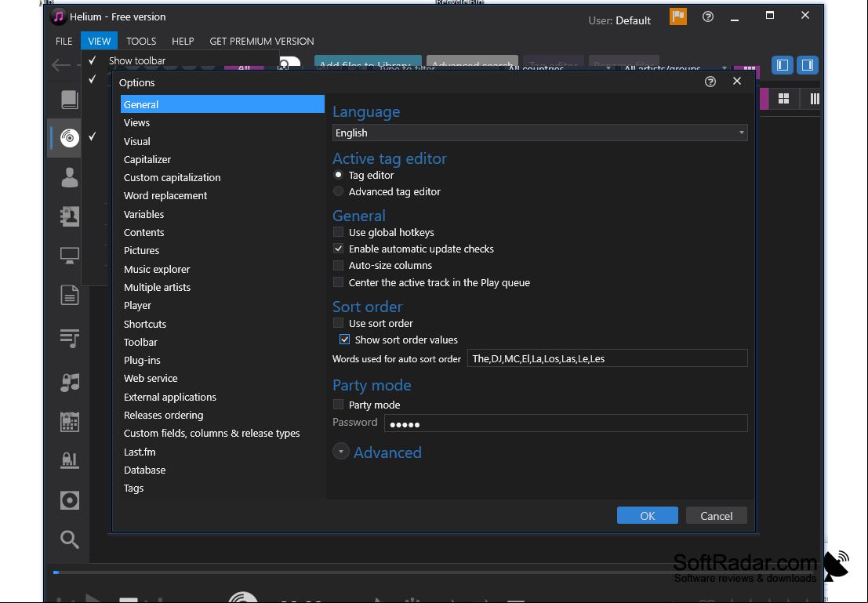Enable Auto-size columns checkbox
The image size is (868, 603).
point(338,265)
